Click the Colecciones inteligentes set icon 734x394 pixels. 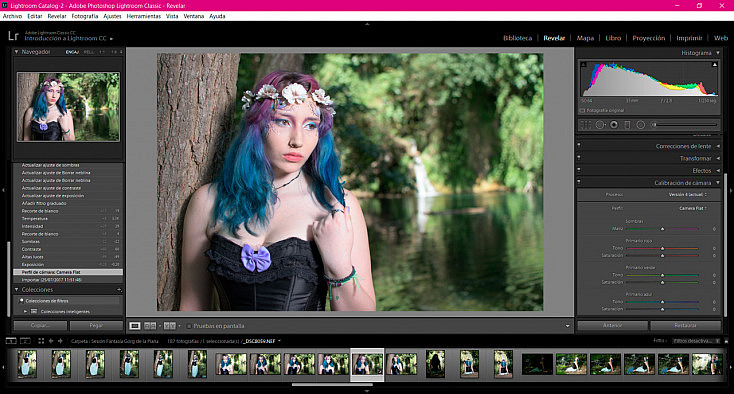point(34,311)
